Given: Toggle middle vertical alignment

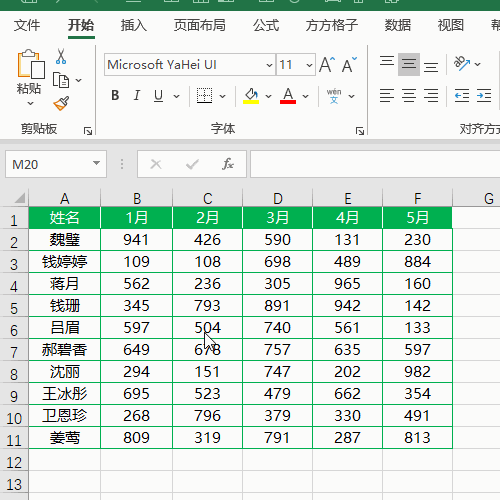Looking at the screenshot, I should pyautogui.click(x=409, y=64).
